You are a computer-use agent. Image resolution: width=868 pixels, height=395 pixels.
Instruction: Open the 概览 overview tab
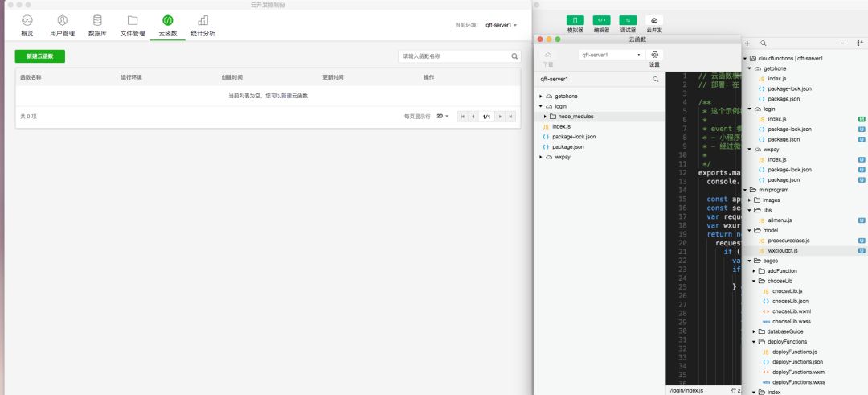(x=27, y=26)
